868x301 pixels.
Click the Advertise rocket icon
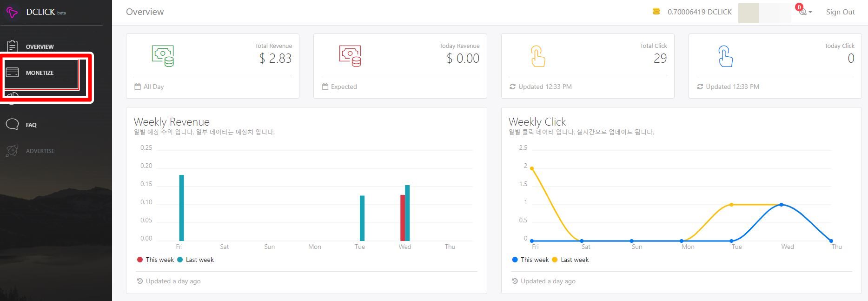12,150
